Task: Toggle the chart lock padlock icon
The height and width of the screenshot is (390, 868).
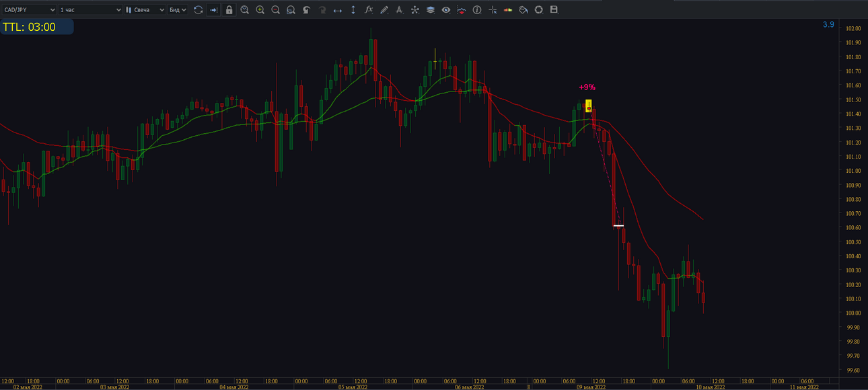Action: [229, 10]
